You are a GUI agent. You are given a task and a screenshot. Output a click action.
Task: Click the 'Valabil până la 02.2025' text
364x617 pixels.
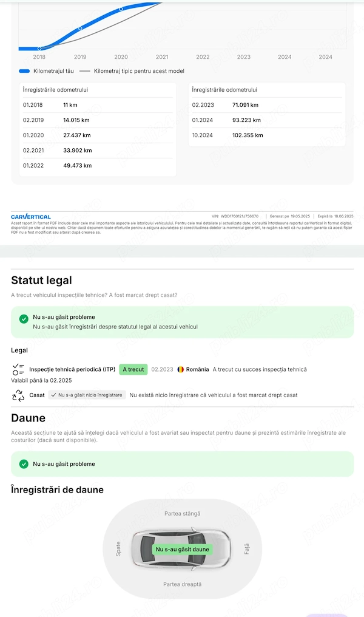(x=41, y=381)
